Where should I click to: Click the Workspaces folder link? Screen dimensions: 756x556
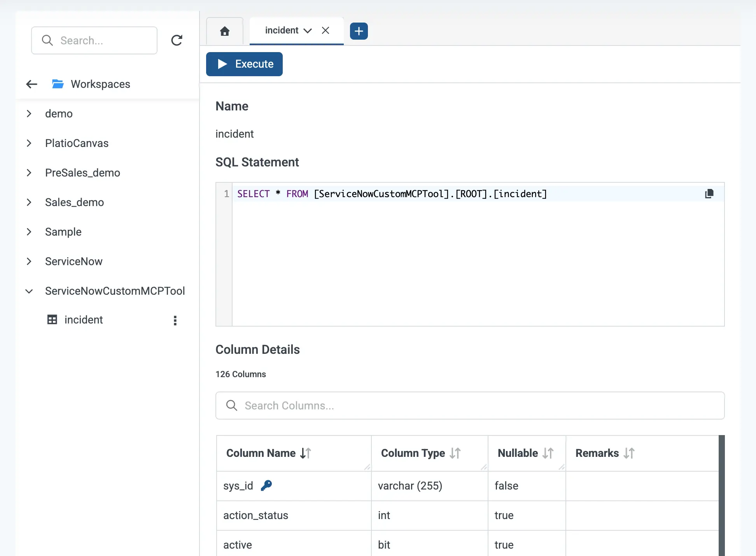(x=100, y=84)
